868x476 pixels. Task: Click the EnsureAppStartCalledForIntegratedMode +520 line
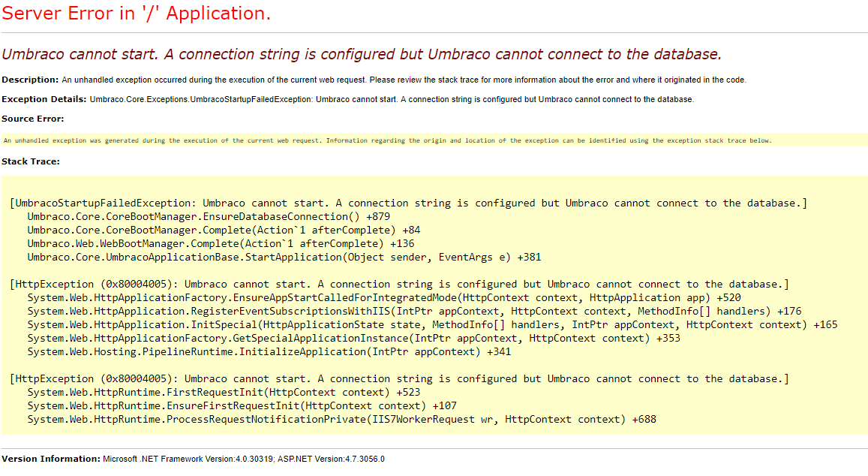click(x=384, y=297)
